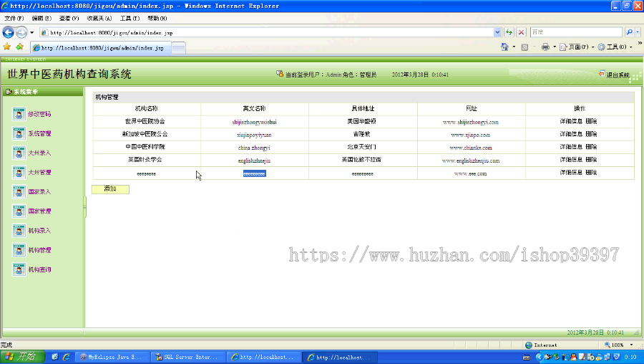644x364 pixels.
Task: Open the 文件(F) menu
Action: tap(14, 18)
